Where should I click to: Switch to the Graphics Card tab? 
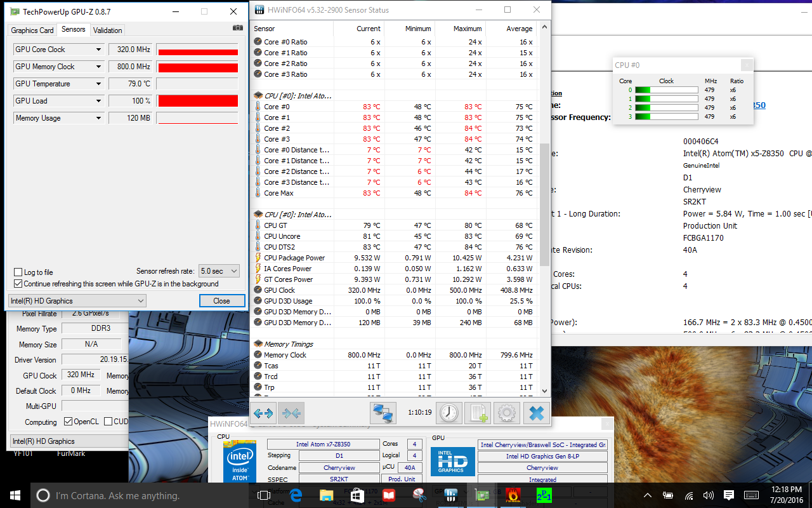tap(32, 30)
